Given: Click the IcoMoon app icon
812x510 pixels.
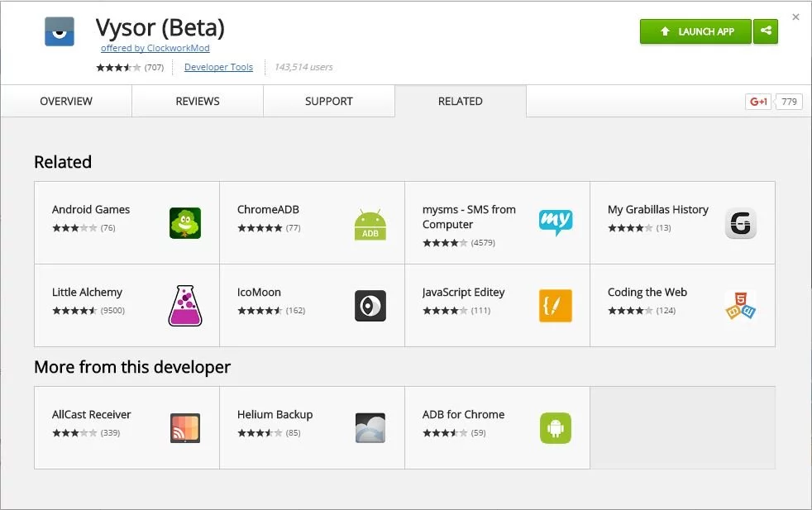Looking at the screenshot, I should (x=370, y=306).
